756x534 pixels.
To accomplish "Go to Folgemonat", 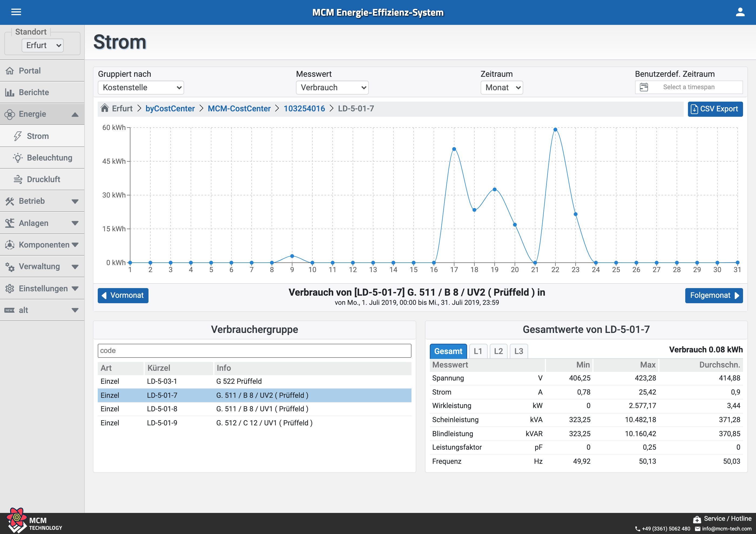I will [714, 296].
